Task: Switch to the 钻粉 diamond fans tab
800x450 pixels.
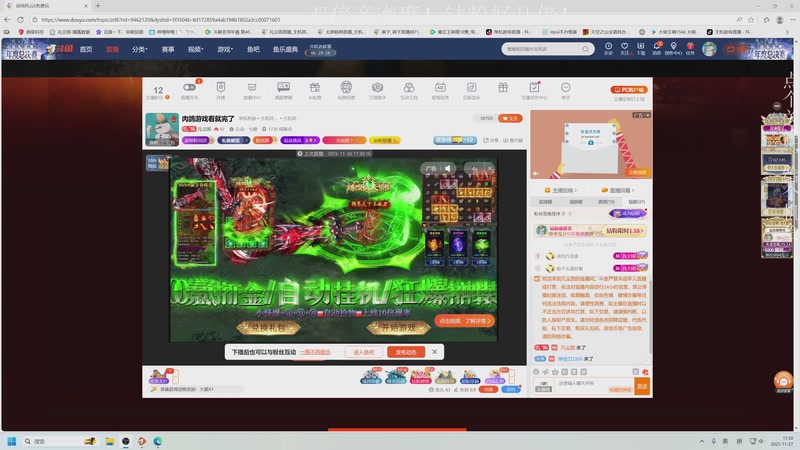Action: point(636,202)
